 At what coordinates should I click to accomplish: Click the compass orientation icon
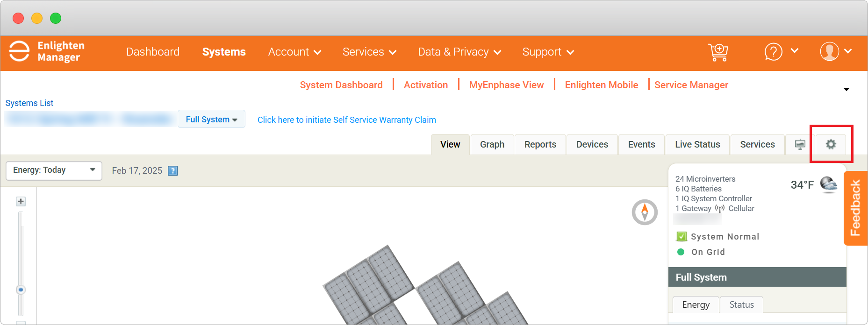645,212
